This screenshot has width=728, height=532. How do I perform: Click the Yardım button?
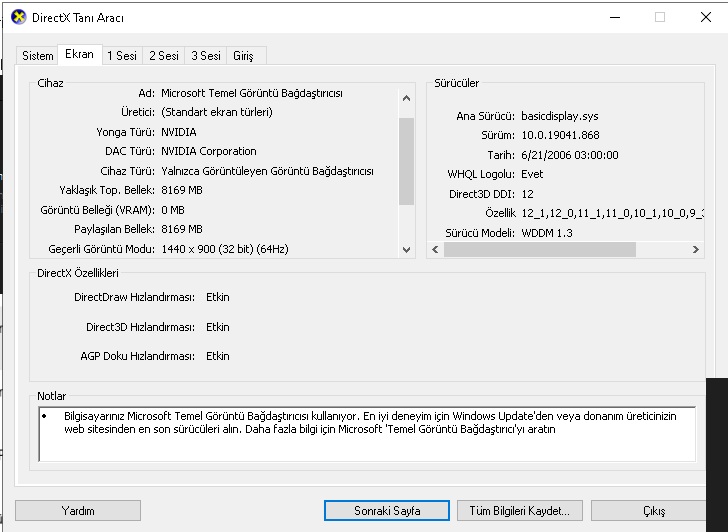78,511
